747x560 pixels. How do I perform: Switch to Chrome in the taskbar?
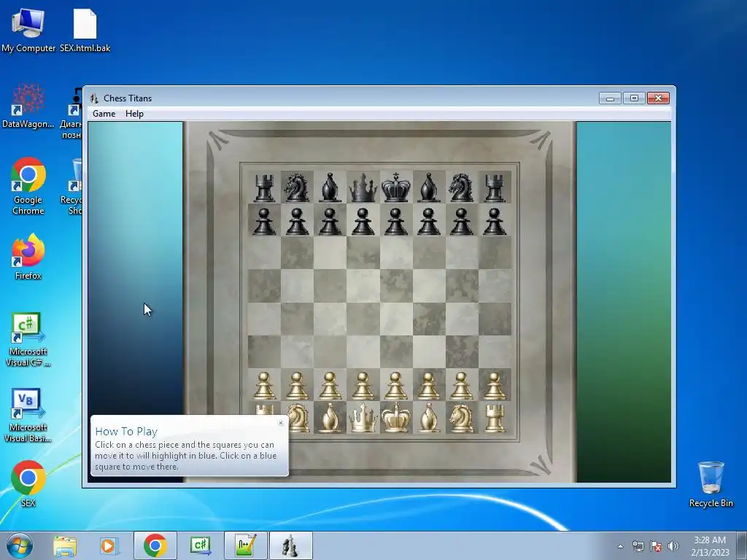click(x=155, y=545)
